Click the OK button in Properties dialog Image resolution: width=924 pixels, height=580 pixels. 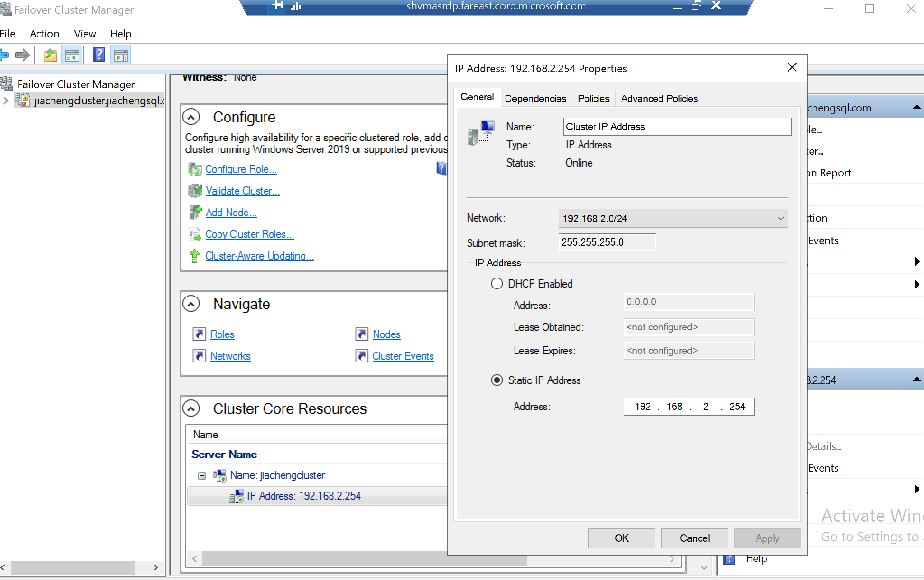(621, 538)
